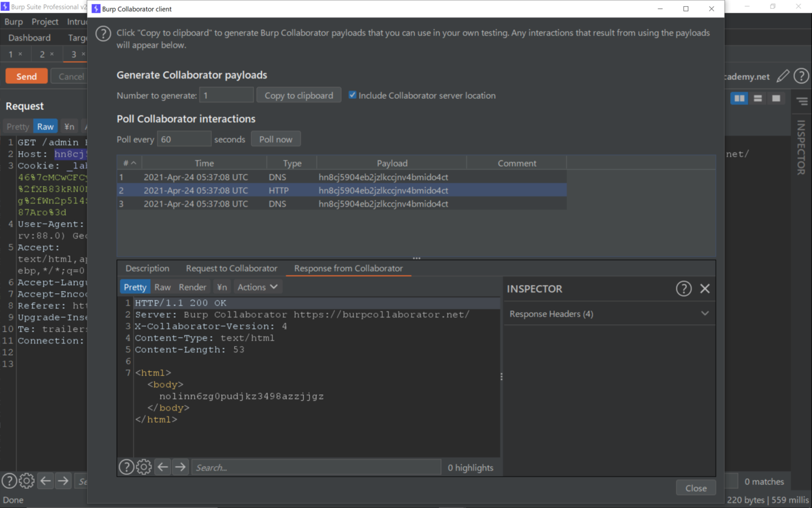Toggle ¥n display in Repeater request editor
The height and width of the screenshot is (508, 812).
pyautogui.click(x=70, y=127)
